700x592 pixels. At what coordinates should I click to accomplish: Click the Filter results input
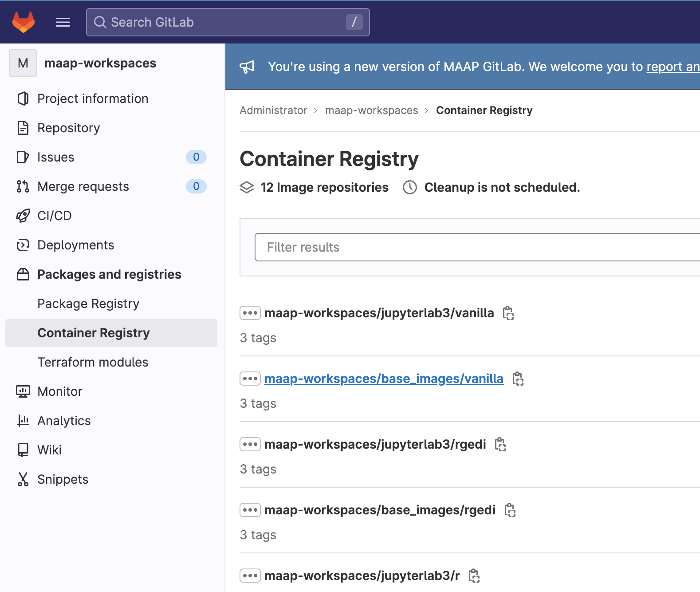[477, 247]
